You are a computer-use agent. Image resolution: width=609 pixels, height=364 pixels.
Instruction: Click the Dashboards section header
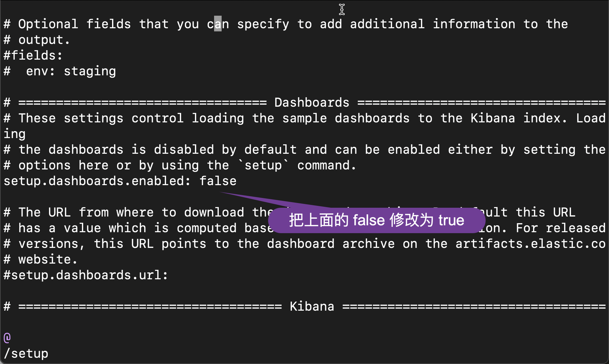305,103
